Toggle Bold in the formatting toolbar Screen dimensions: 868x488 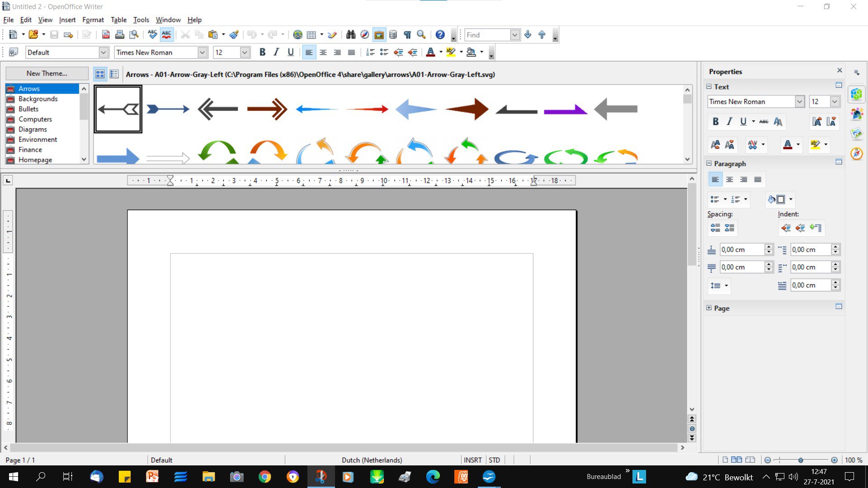[x=262, y=52]
